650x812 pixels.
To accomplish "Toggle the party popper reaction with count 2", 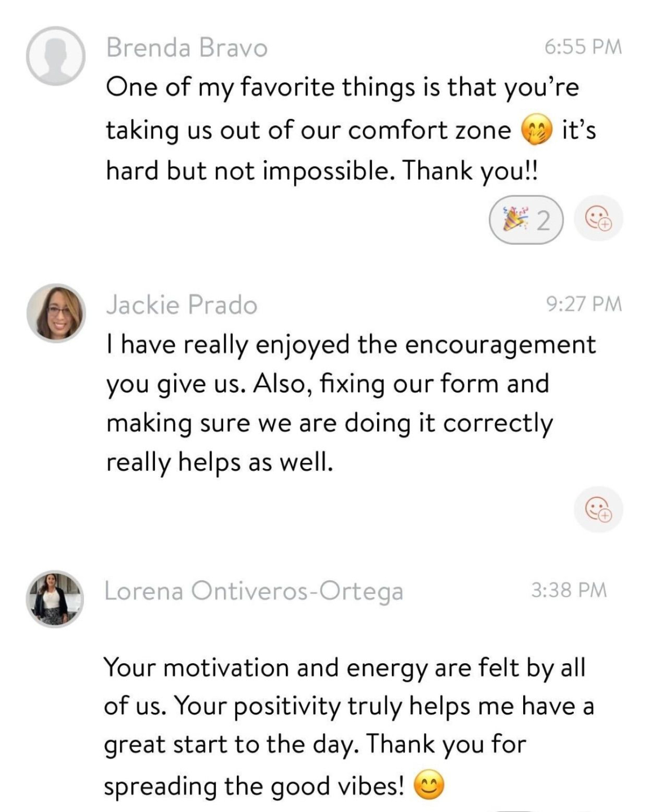I will pos(527,220).
